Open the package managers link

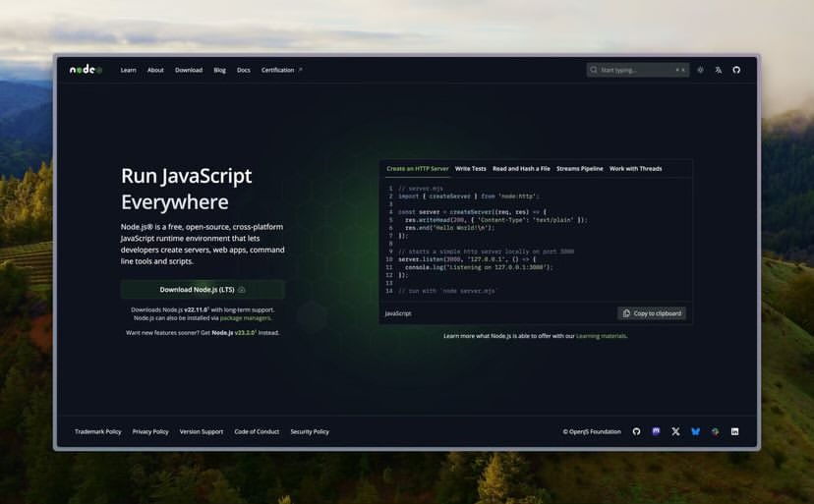[x=245, y=318]
